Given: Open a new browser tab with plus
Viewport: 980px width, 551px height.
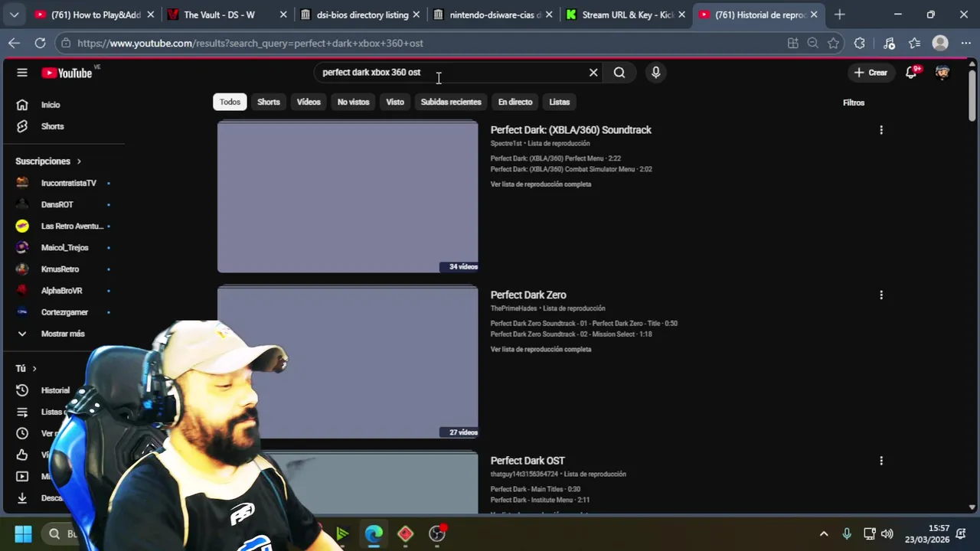Looking at the screenshot, I should 840,15.
